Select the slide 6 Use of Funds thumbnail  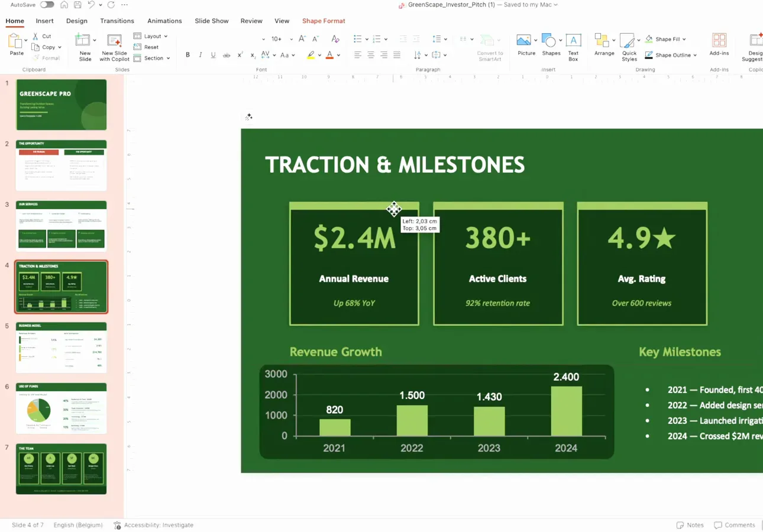pyautogui.click(x=62, y=408)
